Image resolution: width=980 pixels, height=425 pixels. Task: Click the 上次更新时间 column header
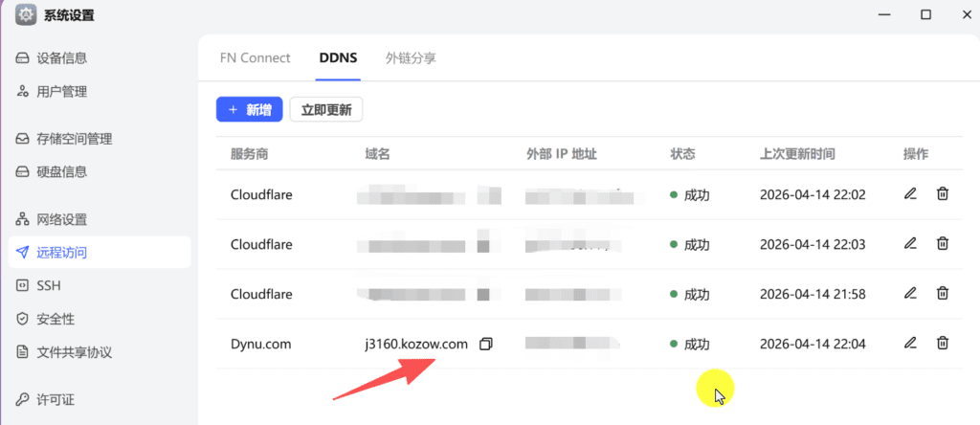797,154
